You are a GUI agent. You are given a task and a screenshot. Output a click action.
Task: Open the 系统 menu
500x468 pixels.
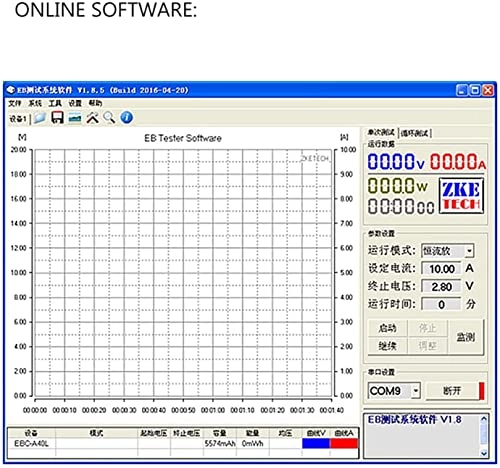(35, 103)
